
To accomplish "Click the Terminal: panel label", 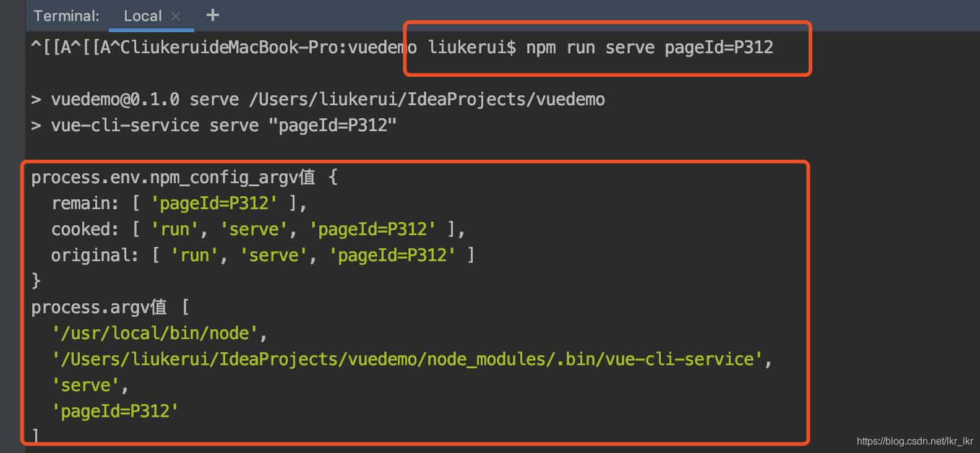I will [66, 16].
